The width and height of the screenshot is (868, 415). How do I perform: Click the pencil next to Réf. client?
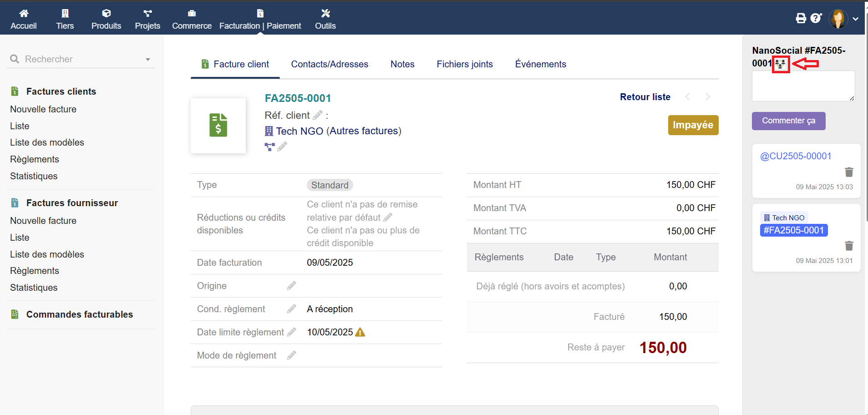[x=318, y=115]
